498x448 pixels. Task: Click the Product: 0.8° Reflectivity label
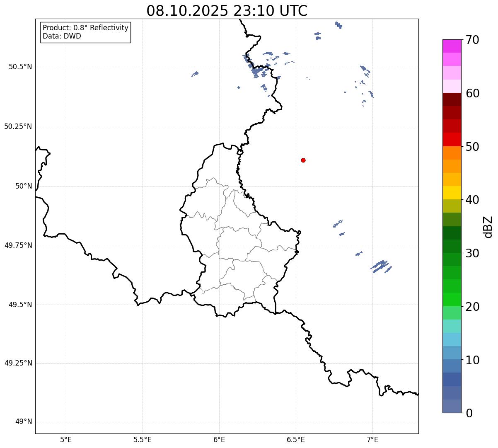pos(86,28)
